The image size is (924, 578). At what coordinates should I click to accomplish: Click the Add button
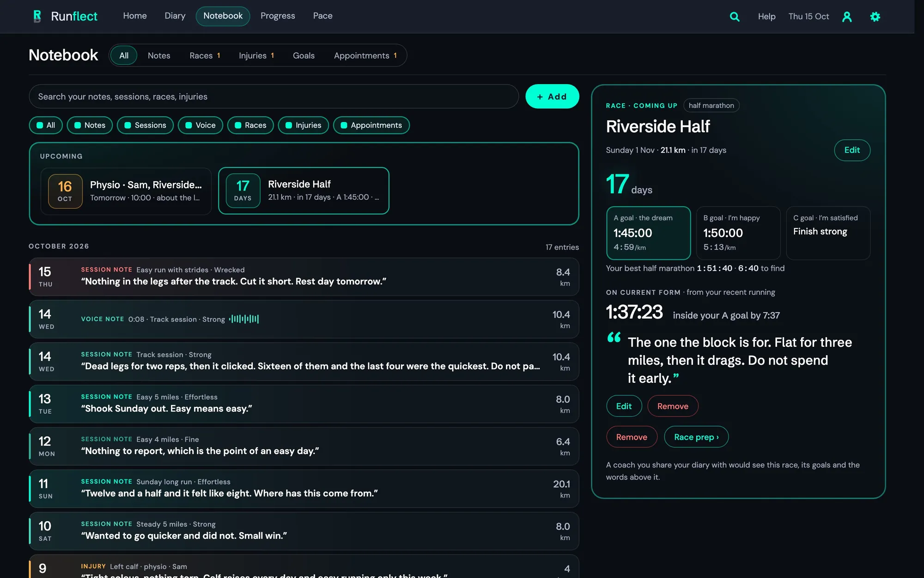[x=552, y=97]
